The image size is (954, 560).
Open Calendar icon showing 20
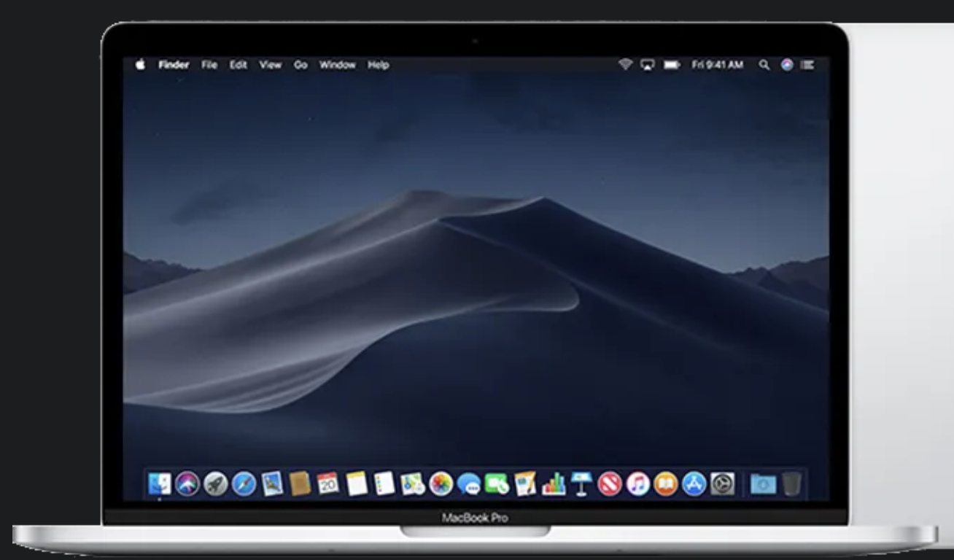pyautogui.click(x=328, y=483)
